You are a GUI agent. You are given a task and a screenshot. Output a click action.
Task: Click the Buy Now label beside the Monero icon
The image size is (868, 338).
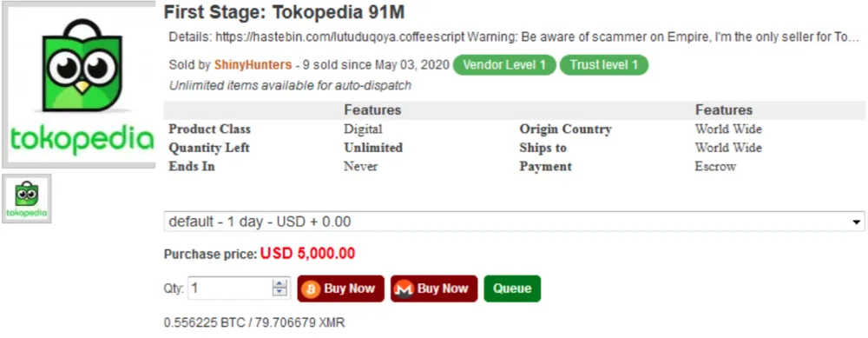(x=443, y=288)
